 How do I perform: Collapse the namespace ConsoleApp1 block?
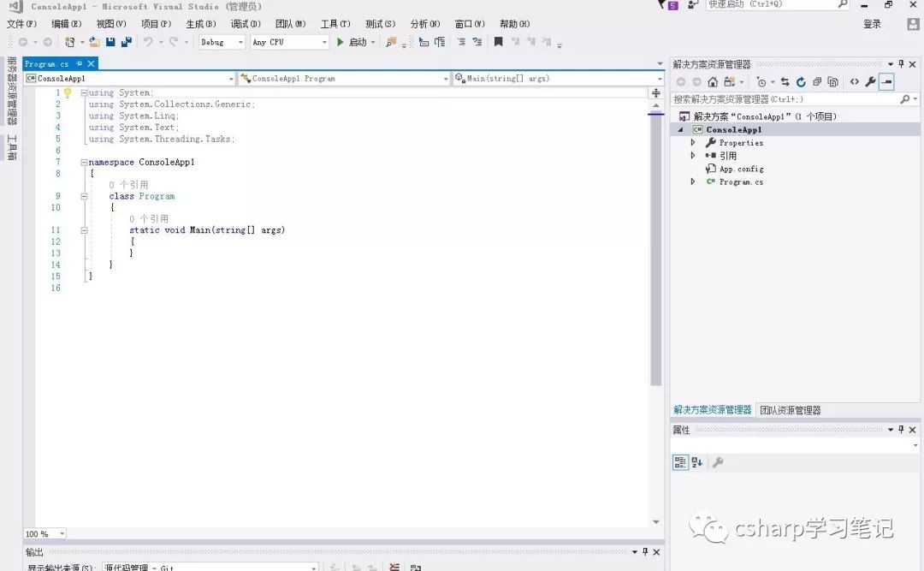pyautogui.click(x=84, y=162)
